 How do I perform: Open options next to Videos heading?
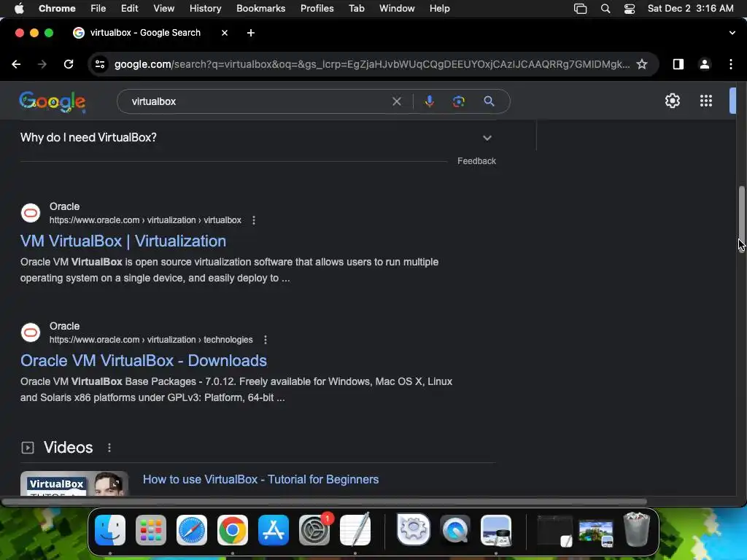[109, 448]
